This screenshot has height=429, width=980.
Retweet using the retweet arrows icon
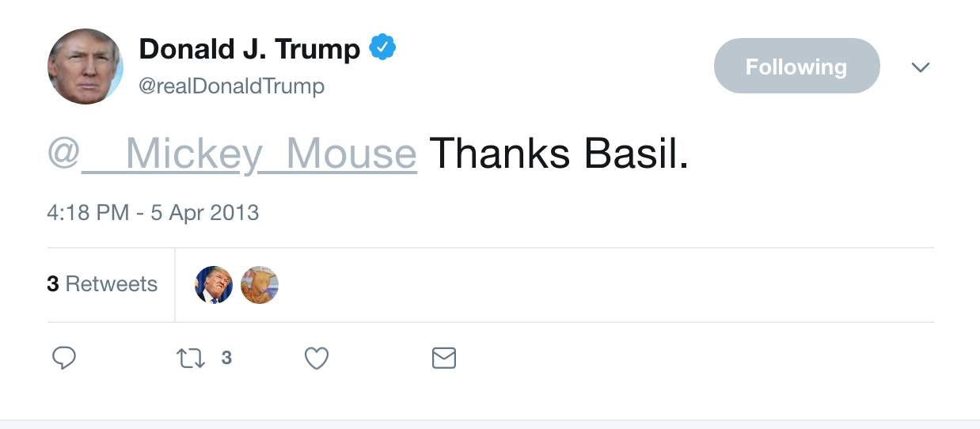click(191, 359)
